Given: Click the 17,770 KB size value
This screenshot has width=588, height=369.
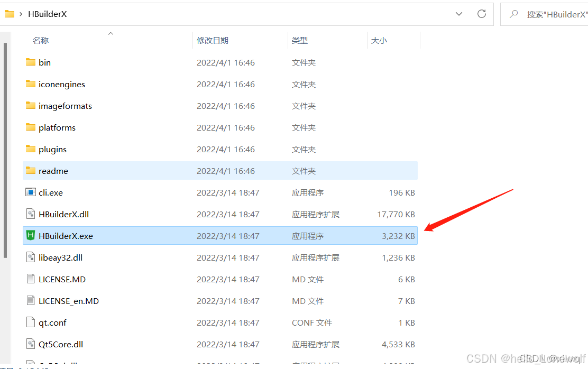Looking at the screenshot, I should (x=396, y=214).
